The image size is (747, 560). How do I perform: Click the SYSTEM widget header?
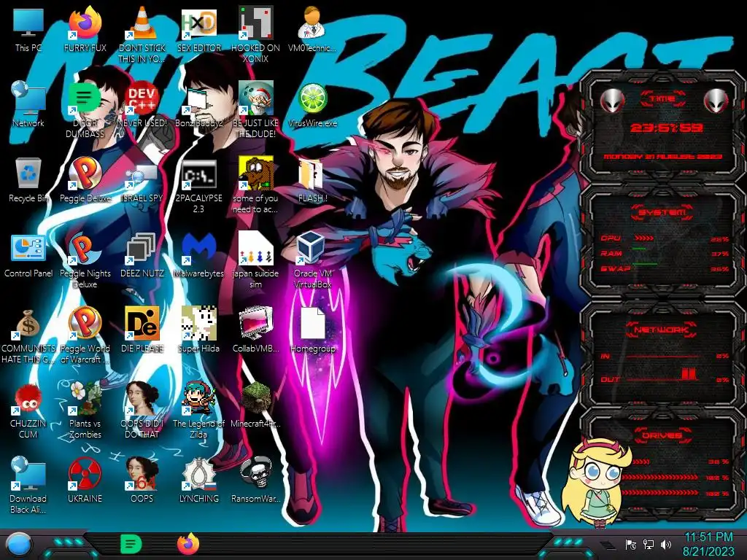click(x=662, y=212)
